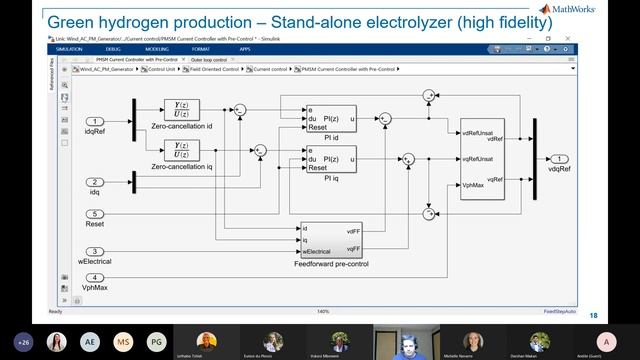Select the idqRef input port block
Viewport: 640px width, 360px height.
pyautogui.click(x=95, y=121)
